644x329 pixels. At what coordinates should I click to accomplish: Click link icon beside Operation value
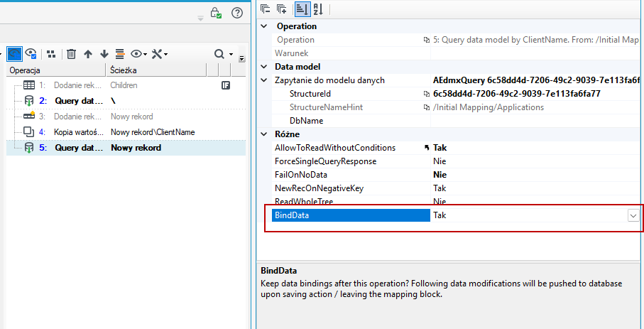coord(427,40)
